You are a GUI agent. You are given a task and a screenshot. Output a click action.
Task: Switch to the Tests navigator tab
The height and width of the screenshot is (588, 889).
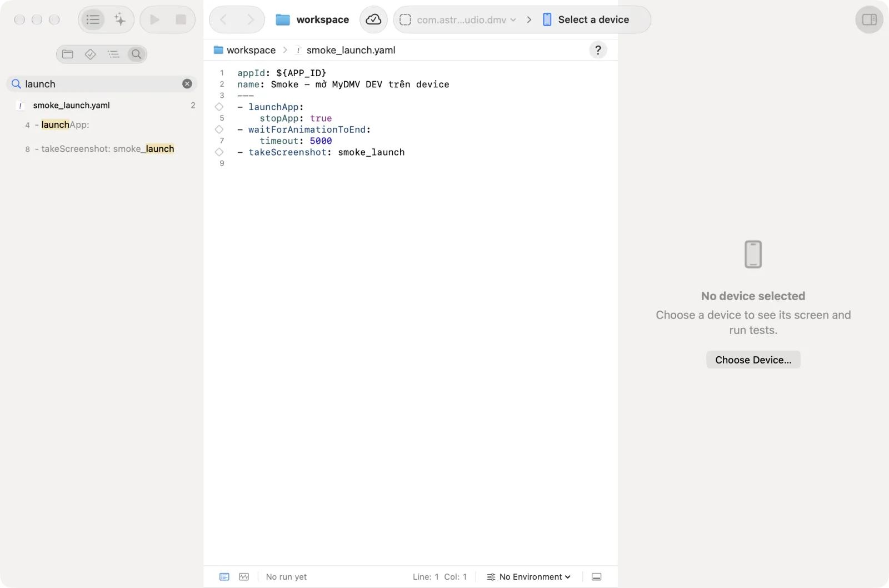tap(91, 54)
